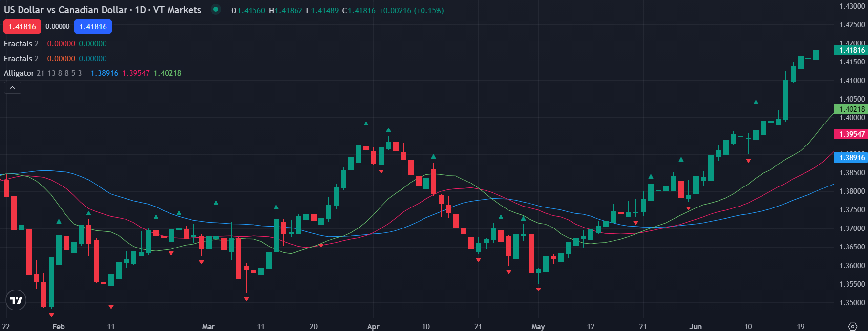The width and height of the screenshot is (868, 331).
Task: Click the blue Alligator label 1.38916 on axis
Action: 851,157
